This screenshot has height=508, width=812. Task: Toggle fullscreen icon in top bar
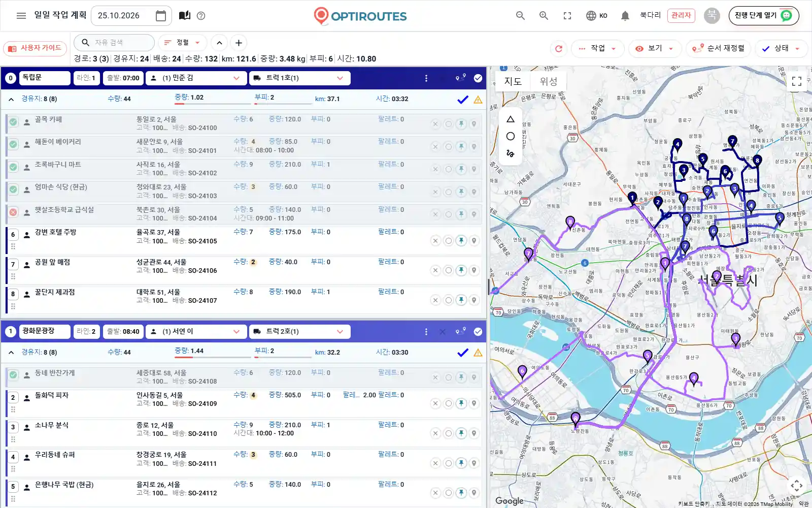(x=567, y=16)
